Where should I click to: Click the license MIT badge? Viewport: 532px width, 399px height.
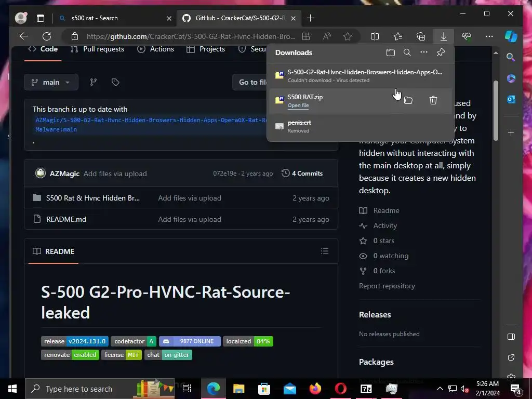[122, 355]
